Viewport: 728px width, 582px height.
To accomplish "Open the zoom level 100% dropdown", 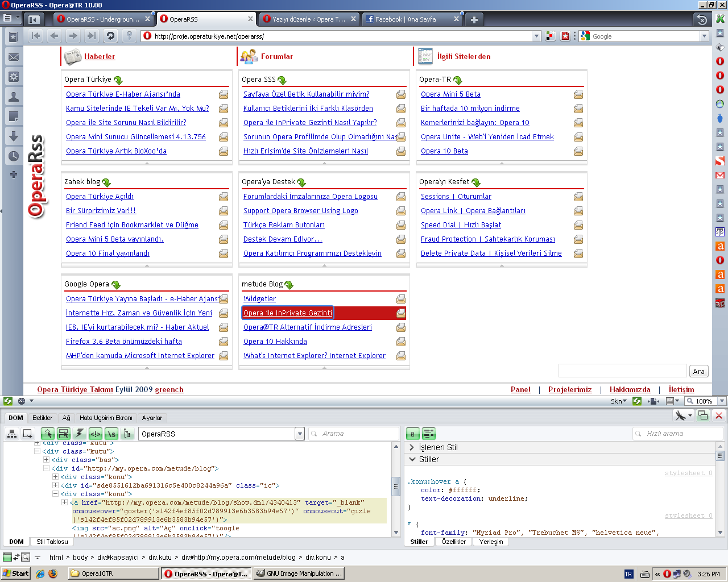I will coord(722,401).
